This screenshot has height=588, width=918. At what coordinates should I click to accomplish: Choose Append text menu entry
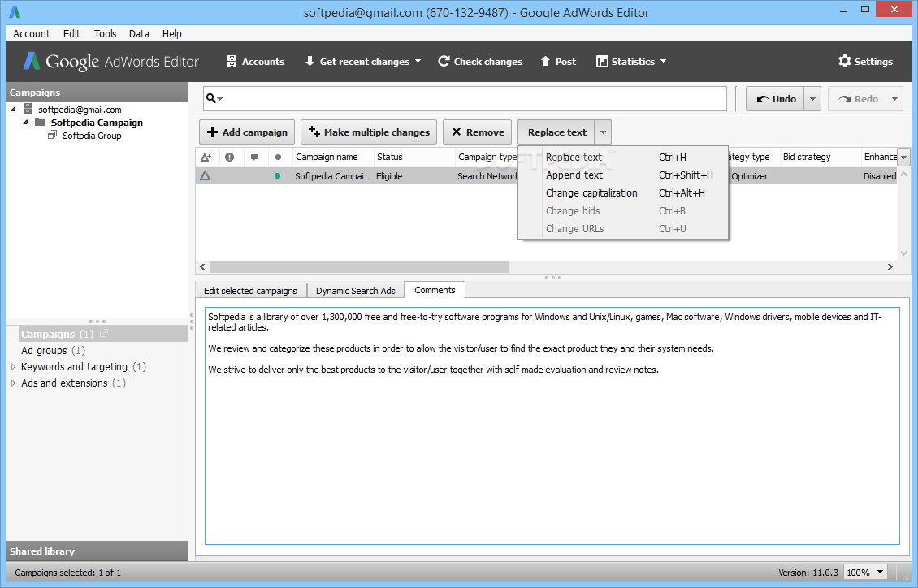click(x=623, y=175)
